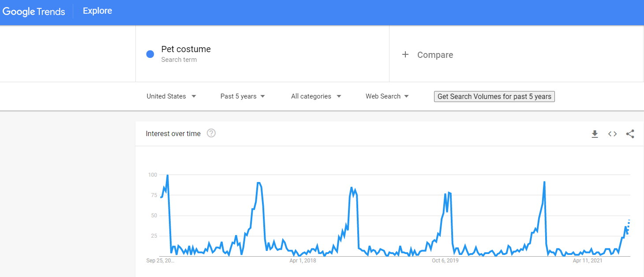Share the Interest over time chart

pyautogui.click(x=630, y=134)
